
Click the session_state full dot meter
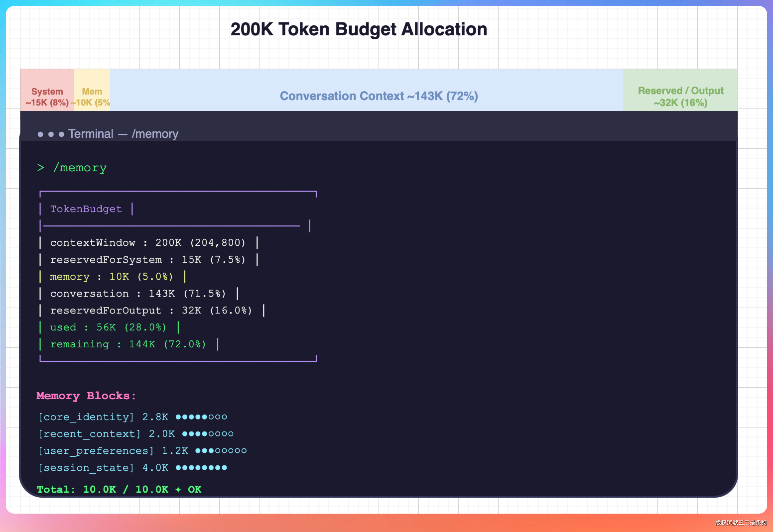[x=201, y=468]
